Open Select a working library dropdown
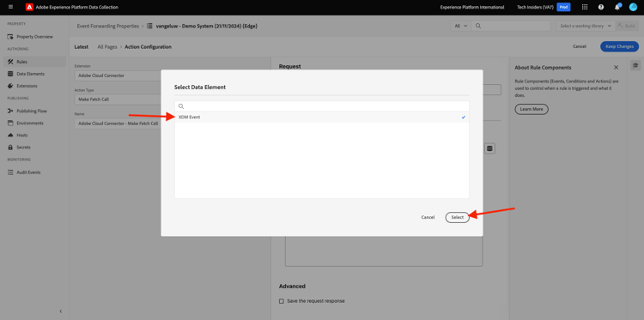644x320 pixels. click(x=586, y=26)
